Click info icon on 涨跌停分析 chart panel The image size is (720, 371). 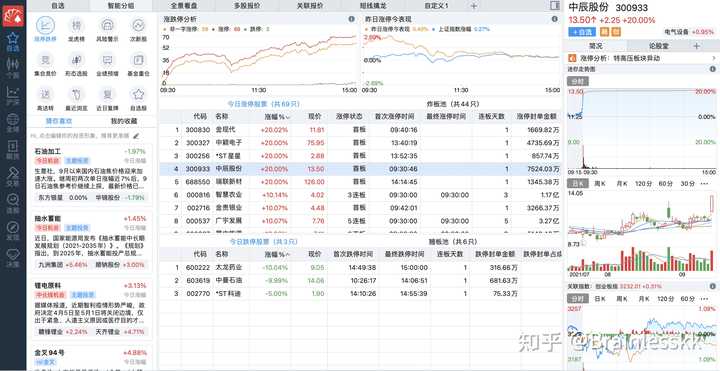coord(351,19)
